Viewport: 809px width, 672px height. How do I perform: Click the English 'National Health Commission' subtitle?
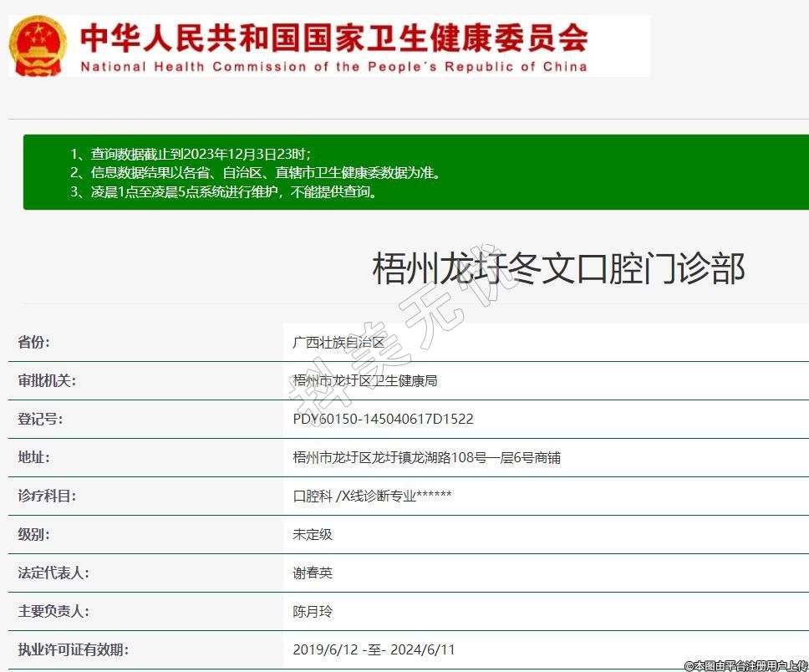334,67
